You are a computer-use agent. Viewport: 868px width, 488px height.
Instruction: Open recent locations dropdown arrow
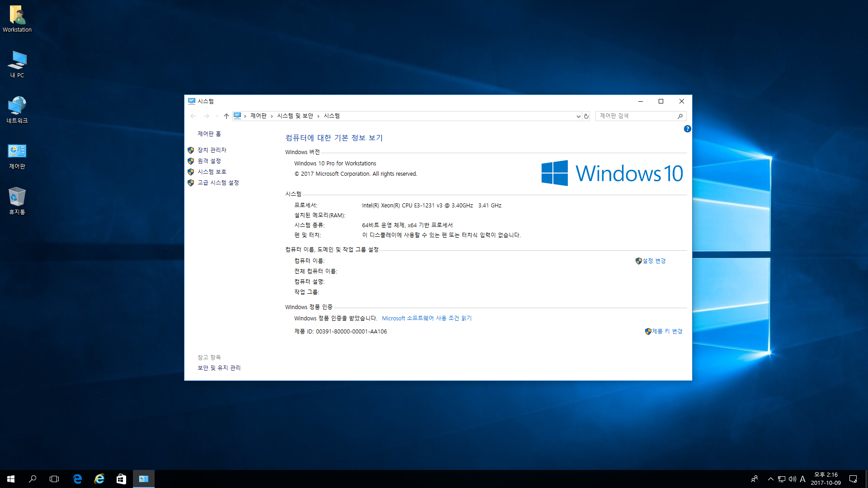click(x=217, y=116)
